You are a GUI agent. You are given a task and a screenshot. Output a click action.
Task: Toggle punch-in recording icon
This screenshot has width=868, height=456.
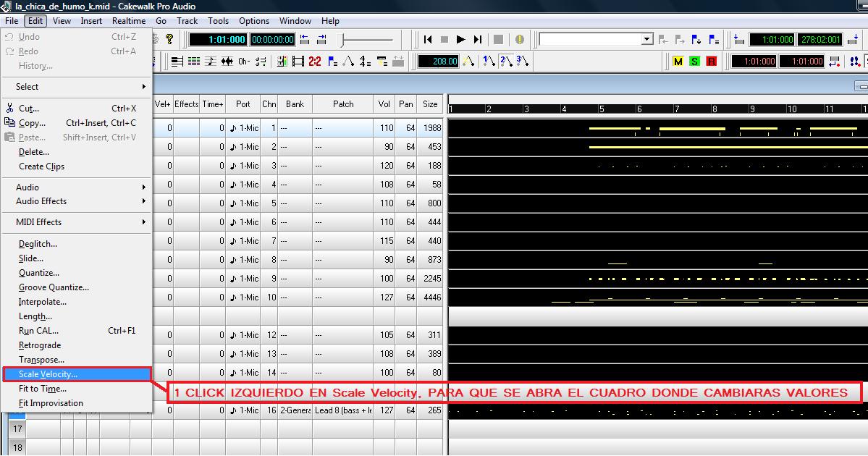[x=834, y=62]
